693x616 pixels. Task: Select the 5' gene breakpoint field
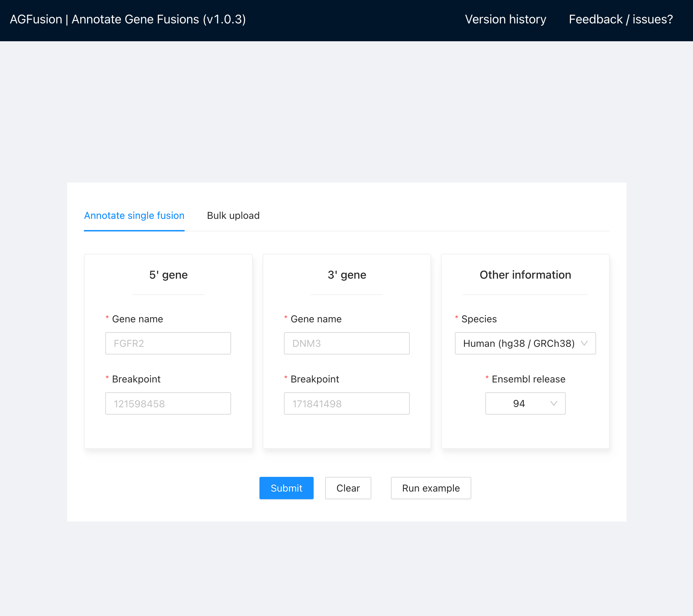coord(168,403)
